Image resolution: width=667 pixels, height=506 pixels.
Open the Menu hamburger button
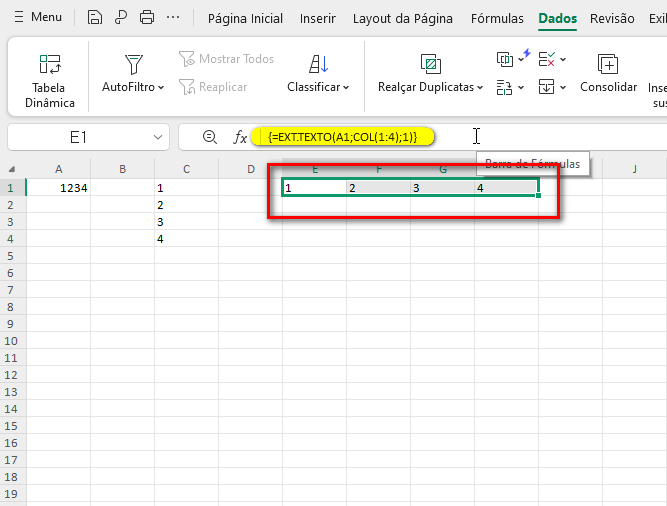pos(38,17)
